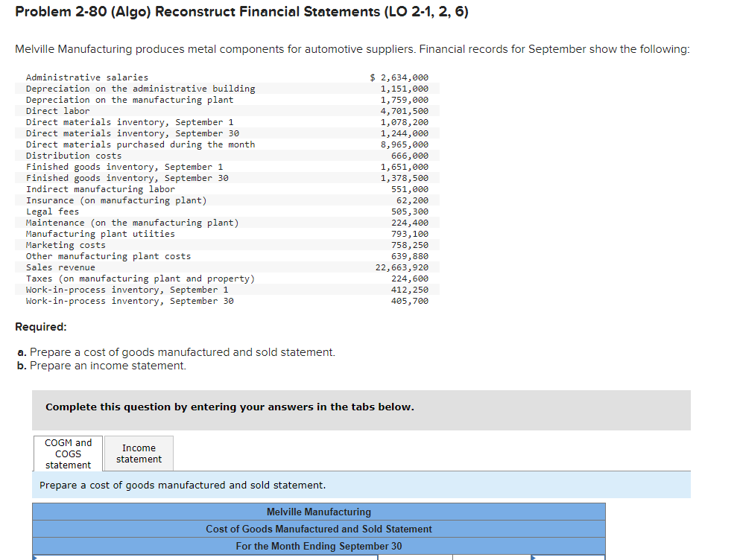Click Finished goods inventory, September 30

pyautogui.click(x=127, y=178)
